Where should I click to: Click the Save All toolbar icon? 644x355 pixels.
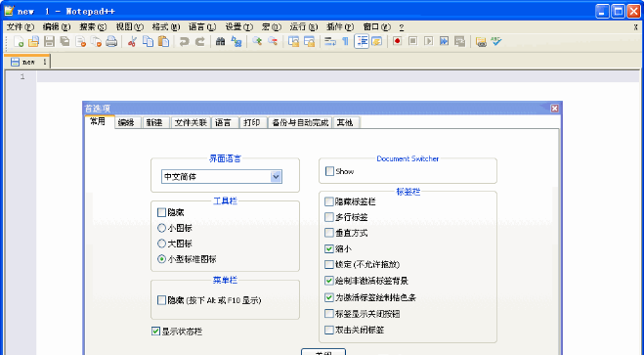pyautogui.click(x=64, y=41)
